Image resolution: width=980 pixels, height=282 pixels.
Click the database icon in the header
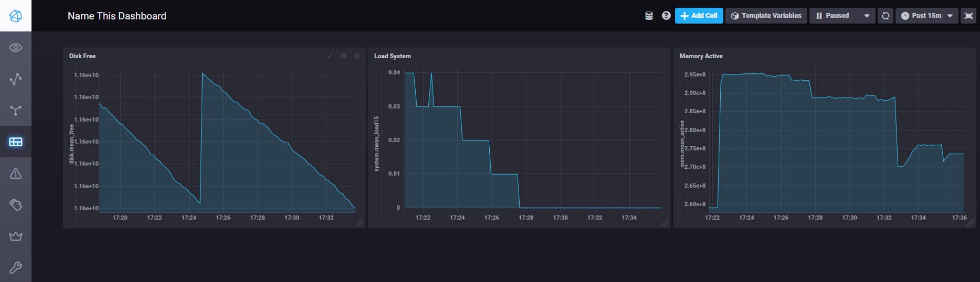[x=649, y=16]
